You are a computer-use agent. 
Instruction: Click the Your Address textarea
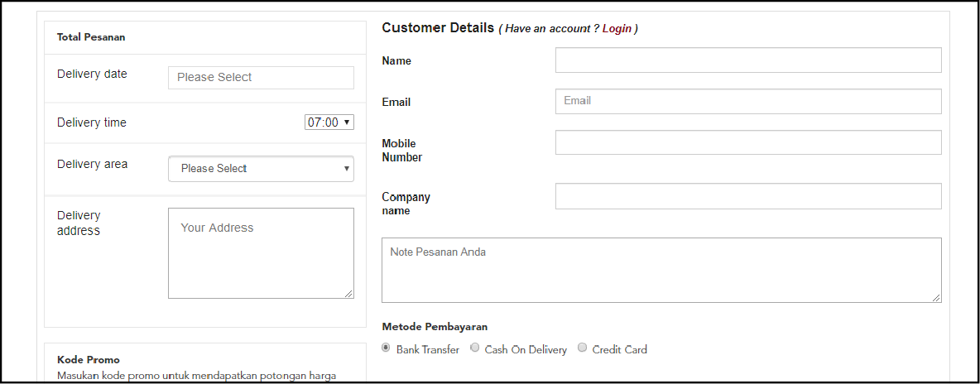pyautogui.click(x=261, y=253)
